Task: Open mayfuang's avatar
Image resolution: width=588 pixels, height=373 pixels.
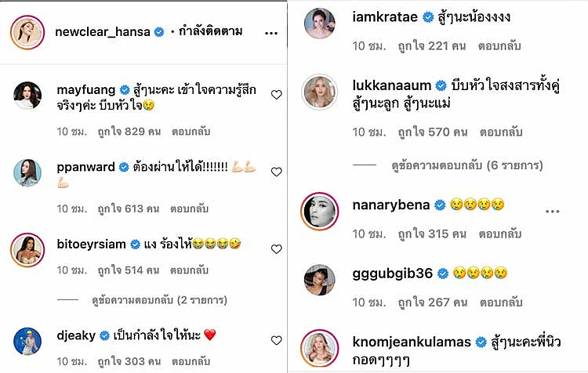Action: 27,96
